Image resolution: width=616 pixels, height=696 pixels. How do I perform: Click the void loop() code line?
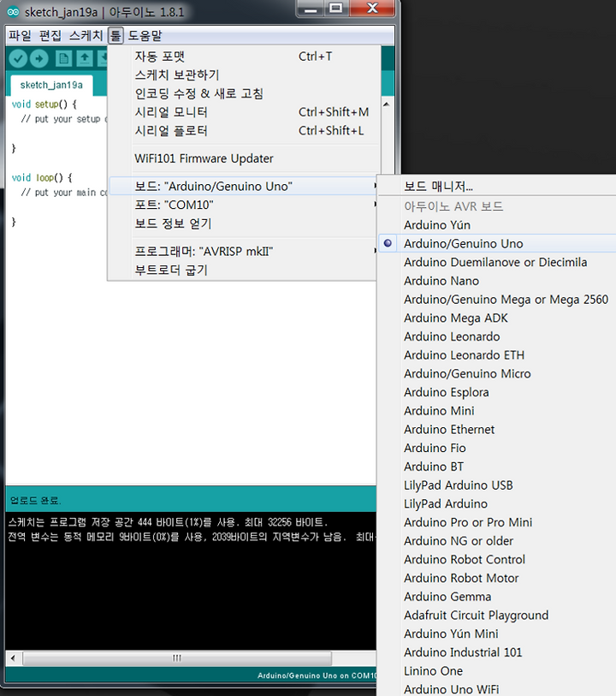pyautogui.click(x=42, y=177)
